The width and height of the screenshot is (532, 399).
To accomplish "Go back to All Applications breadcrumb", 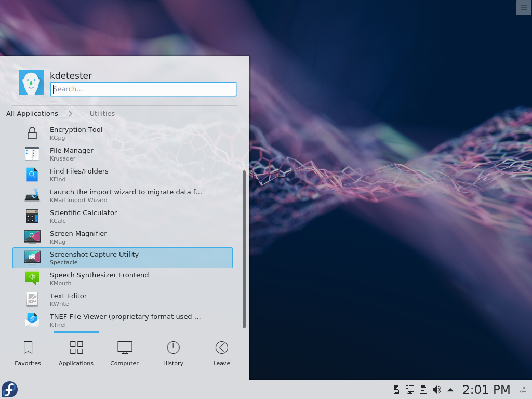I will 32,114.
